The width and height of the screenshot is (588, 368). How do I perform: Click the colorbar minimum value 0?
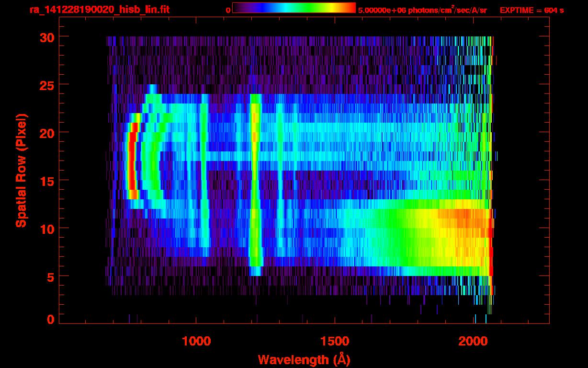click(228, 10)
